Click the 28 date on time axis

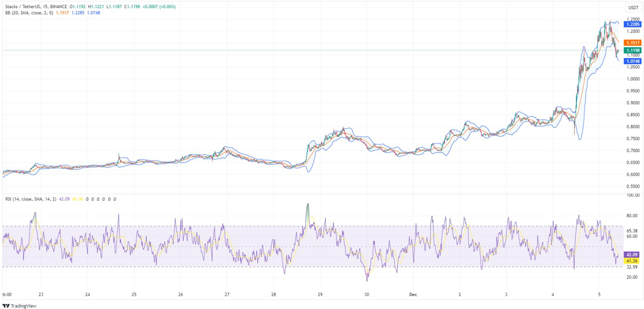[274, 295]
